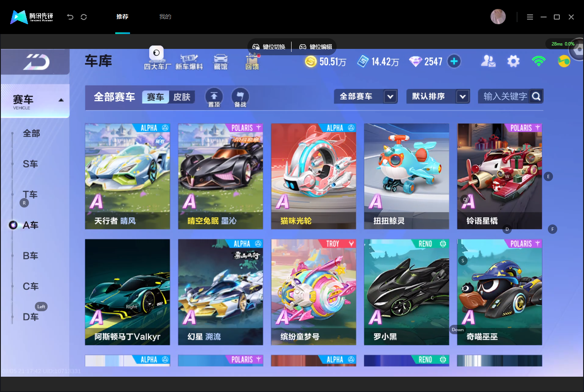The image size is (584, 392).
Task: Click the 2547 diamond balance
Action: (434, 62)
